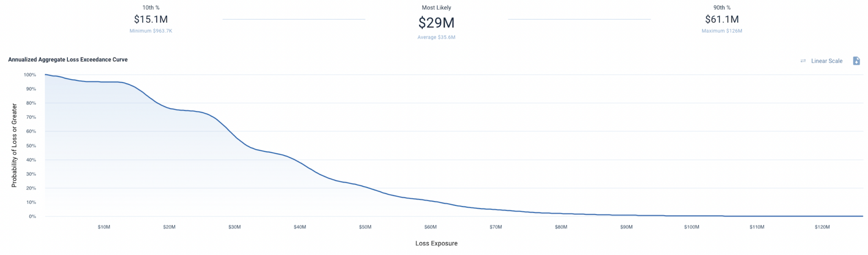
Task: Click the 10th % heading
Action: (151, 8)
